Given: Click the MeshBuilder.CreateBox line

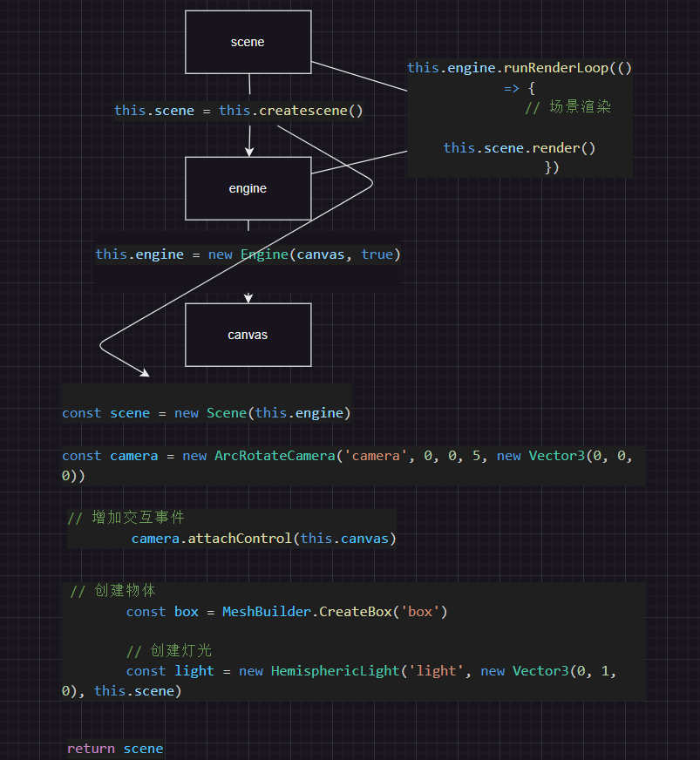Looking at the screenshot, I should pos(286,612).
